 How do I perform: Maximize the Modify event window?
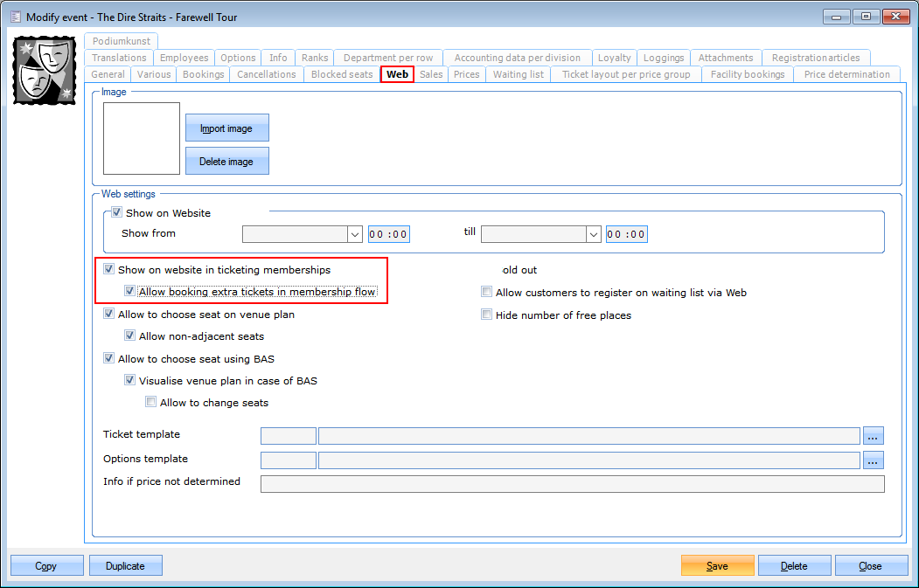[x=867, y=17]
